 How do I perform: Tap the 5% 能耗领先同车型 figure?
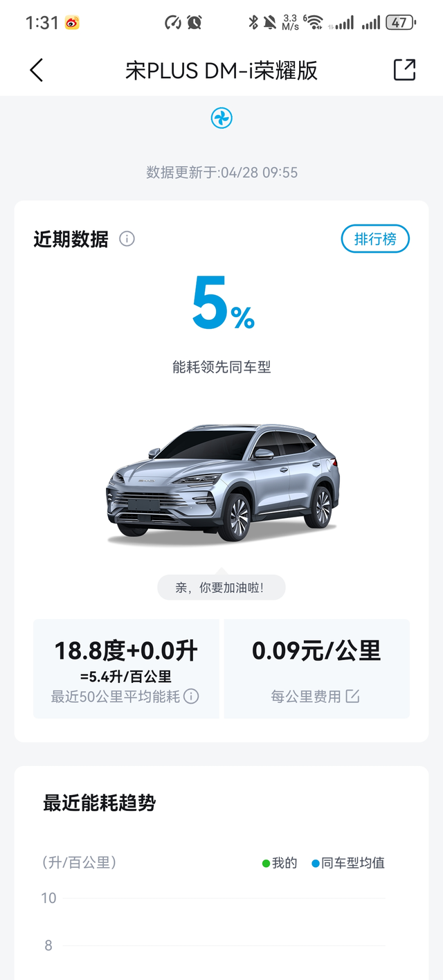(x=222, y=323)
